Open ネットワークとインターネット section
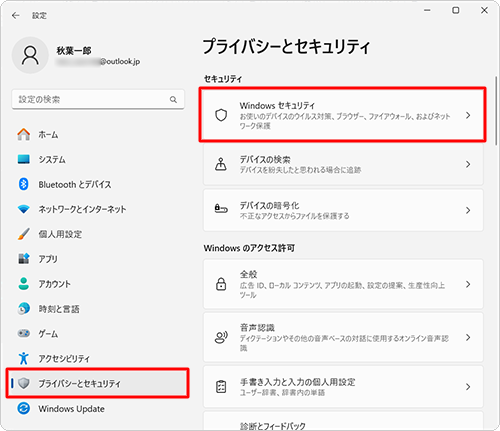Image resolution: width=500 pixels, height=431 pixels. (98, 209)
